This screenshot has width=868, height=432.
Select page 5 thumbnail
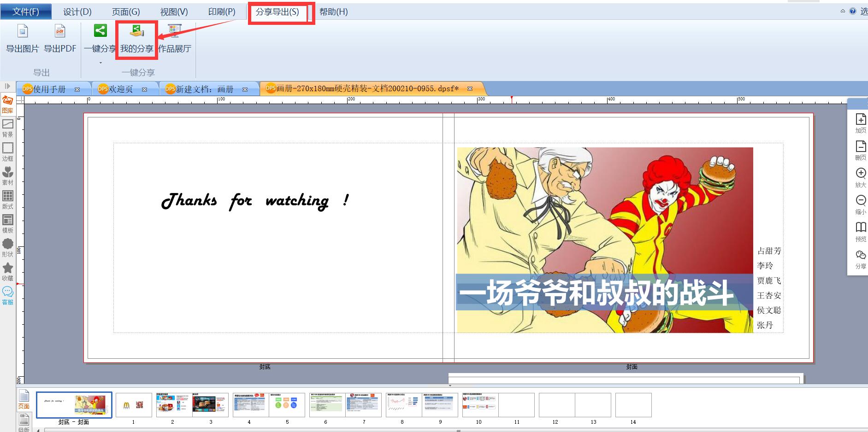287,405
